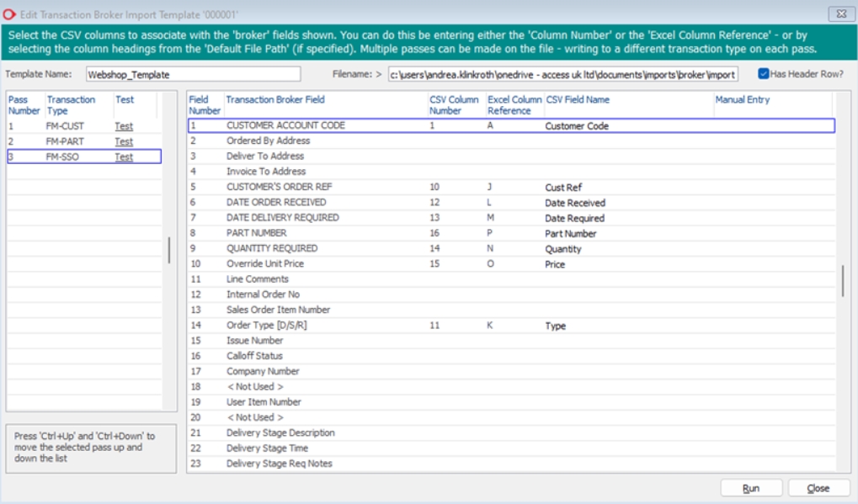Click the Part Number CSV field name
This screenshot has height=504, width=858.
point(571,233)
